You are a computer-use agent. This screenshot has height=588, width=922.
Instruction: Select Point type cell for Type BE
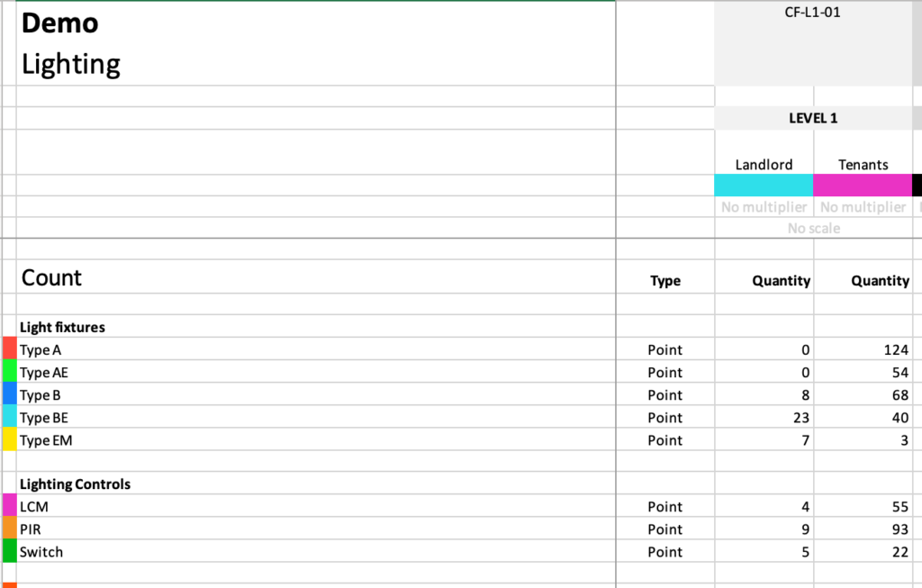coord(665,418)
